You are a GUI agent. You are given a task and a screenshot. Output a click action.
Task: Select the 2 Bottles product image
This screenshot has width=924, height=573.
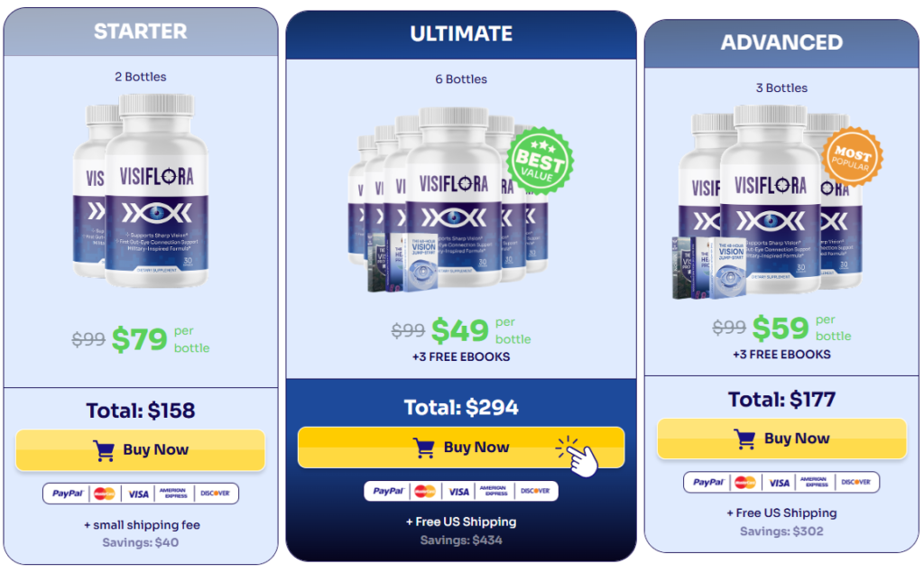[141, 191]
